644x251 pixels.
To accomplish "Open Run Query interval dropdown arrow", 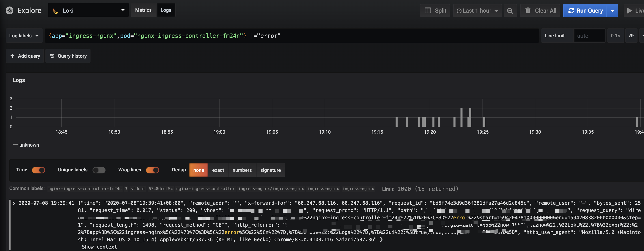I will [x=612, y=11].
